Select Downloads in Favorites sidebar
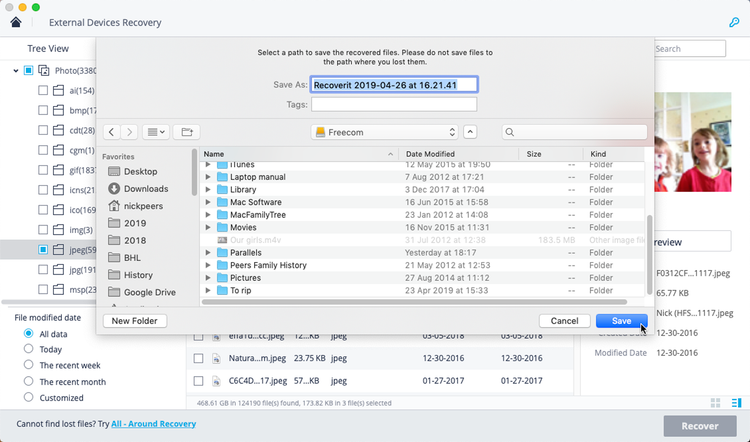The width and height of the screenshot is (750, 442). pyautogui.click(x=138, y=188)
